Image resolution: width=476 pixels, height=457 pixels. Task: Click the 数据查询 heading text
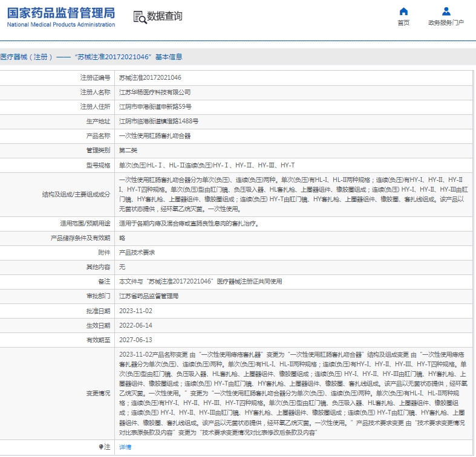click(x=165, y=16)
